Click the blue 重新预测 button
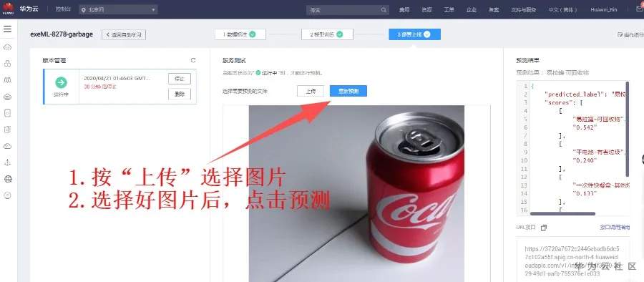The image size is (644, 282). [x=348, y=92]
